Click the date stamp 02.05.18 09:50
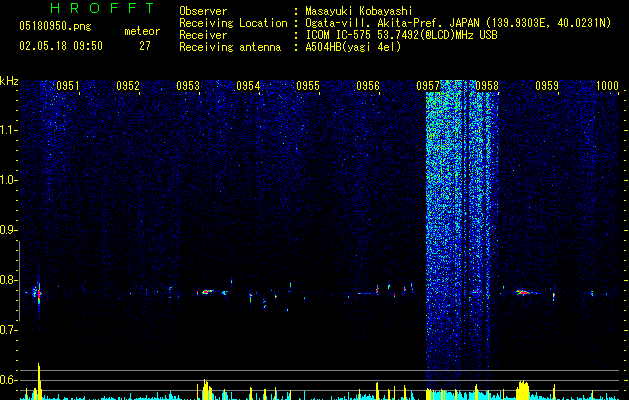This screenshot has height=400, width=629. click(x=61, y=46)
